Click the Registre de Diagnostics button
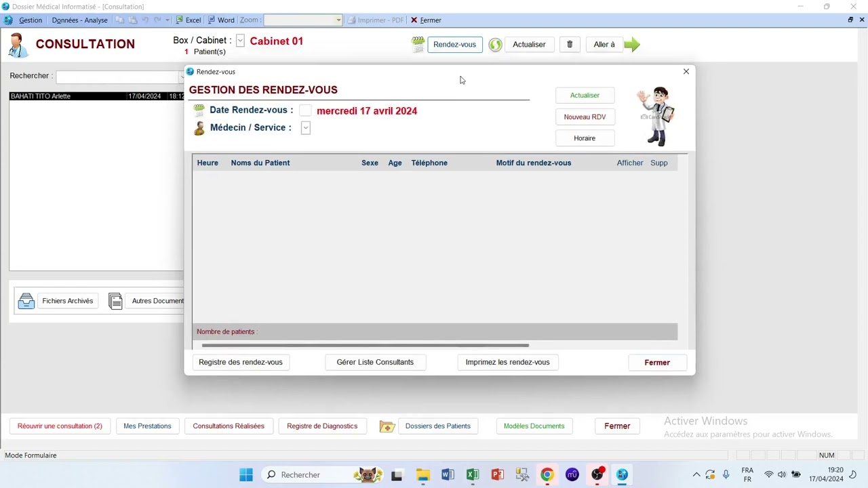This screenshot has height=488, width=868. point(322,426)
